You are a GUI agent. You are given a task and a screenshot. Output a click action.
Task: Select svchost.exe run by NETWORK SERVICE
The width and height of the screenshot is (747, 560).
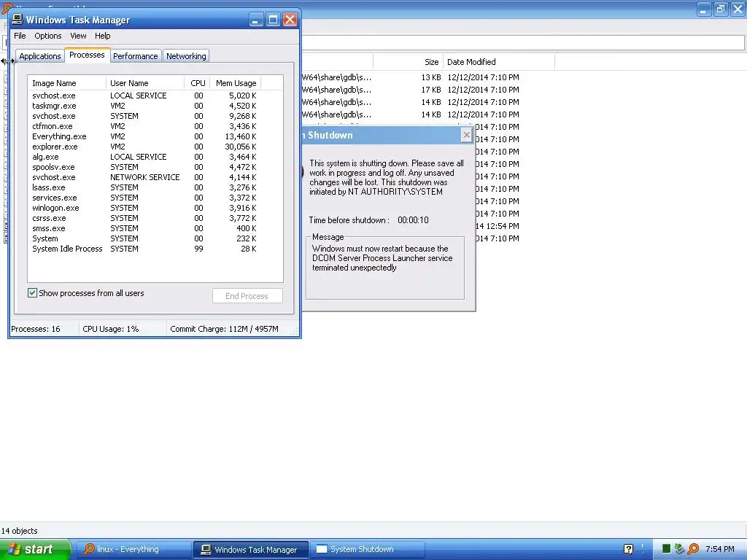(x=144, y=177)
